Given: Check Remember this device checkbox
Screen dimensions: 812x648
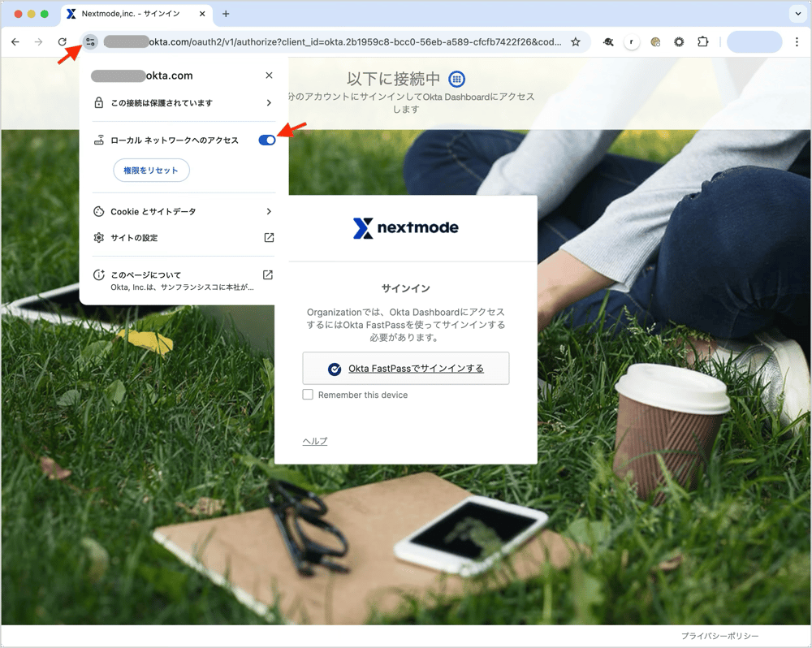Looking at the screenshot, I should 308,395.
